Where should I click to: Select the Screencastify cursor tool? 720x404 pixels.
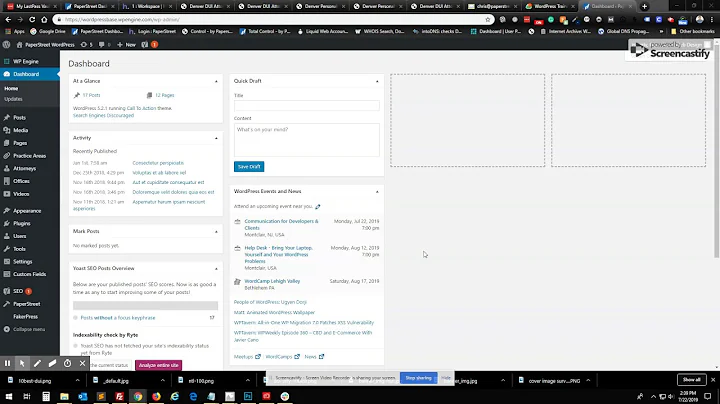22,364
